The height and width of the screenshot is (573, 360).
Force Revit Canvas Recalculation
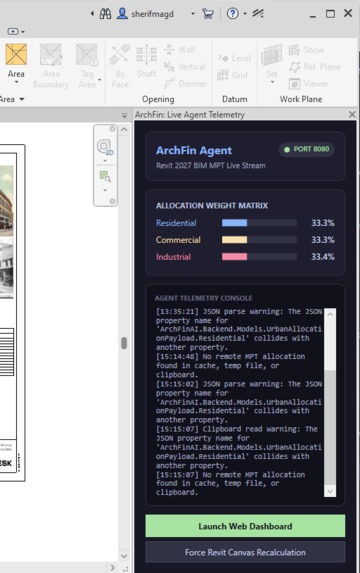click(x=245, y=552)
